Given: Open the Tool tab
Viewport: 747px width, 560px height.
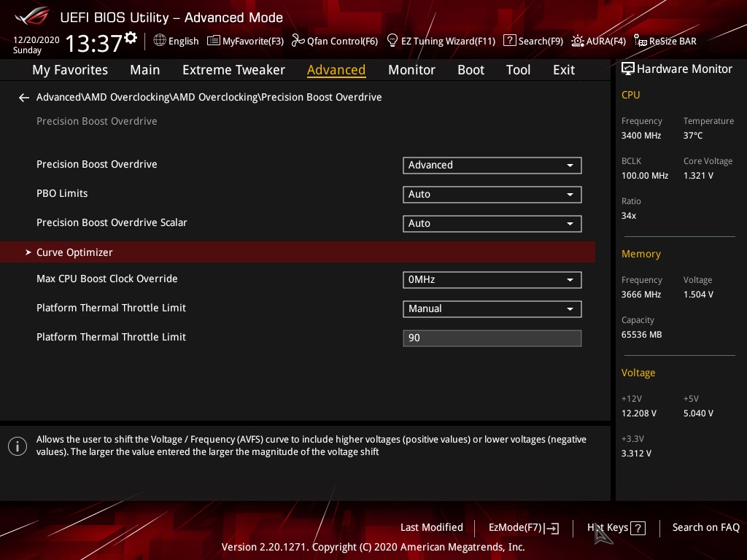Looking at the screenshot, I should [519, 70].
